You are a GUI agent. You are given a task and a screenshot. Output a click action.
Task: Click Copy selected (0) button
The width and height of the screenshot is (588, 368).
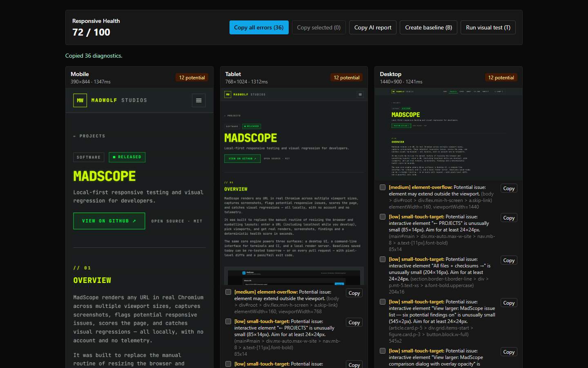click(318, 27)
